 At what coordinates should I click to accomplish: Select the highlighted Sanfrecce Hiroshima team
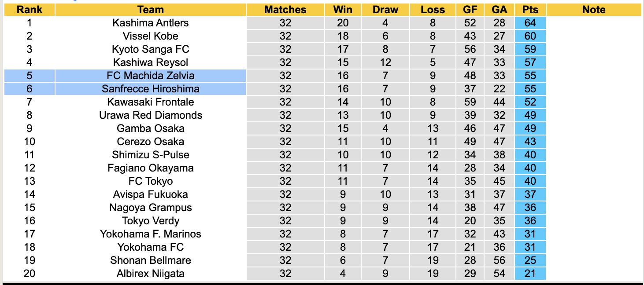coord(151,89)
